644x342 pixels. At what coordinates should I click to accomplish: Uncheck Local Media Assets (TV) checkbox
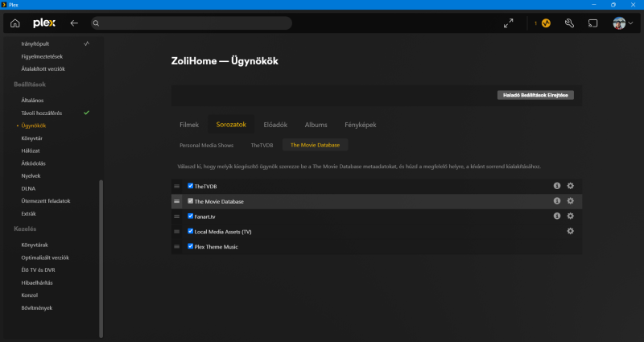point(190,231)
